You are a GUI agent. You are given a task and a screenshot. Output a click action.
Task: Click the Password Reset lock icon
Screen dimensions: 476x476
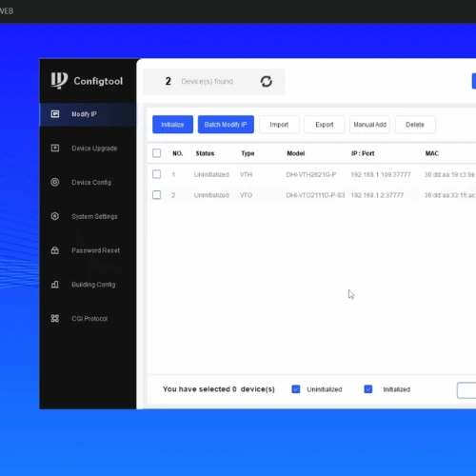click(55, 250)
